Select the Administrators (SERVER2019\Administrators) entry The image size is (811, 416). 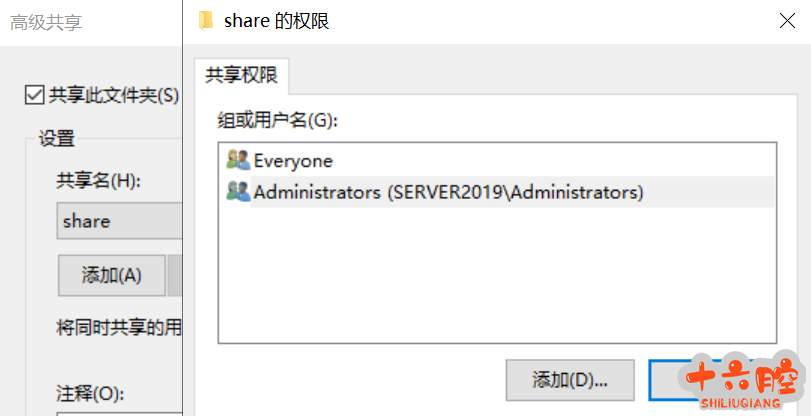(x=448, y=191)
